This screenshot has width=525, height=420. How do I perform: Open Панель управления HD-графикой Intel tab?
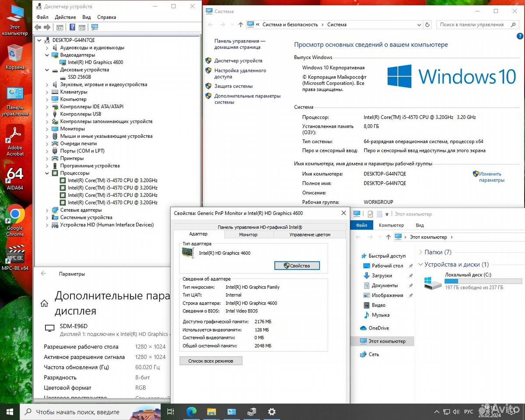[x=260, y=227]
